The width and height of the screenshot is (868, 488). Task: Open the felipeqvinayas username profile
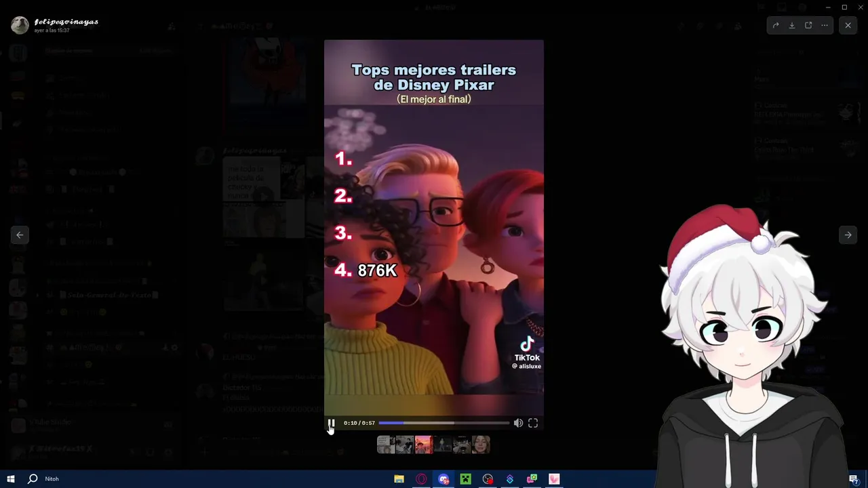coord(66,22)
